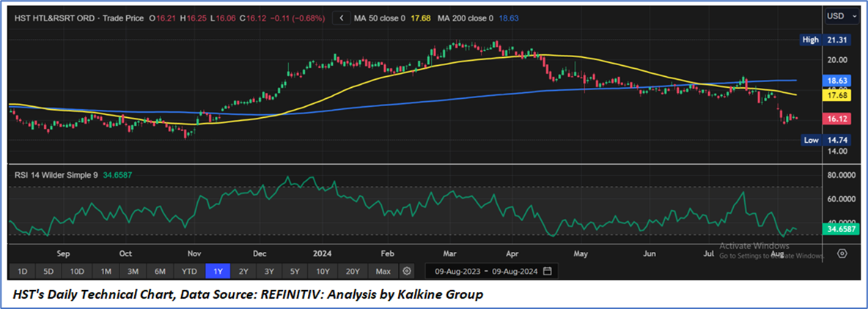This screenshot has width=868, height=309.
Task: Click the yellow 17.68 MA50 axis tag
Action: tap(838, 96)
